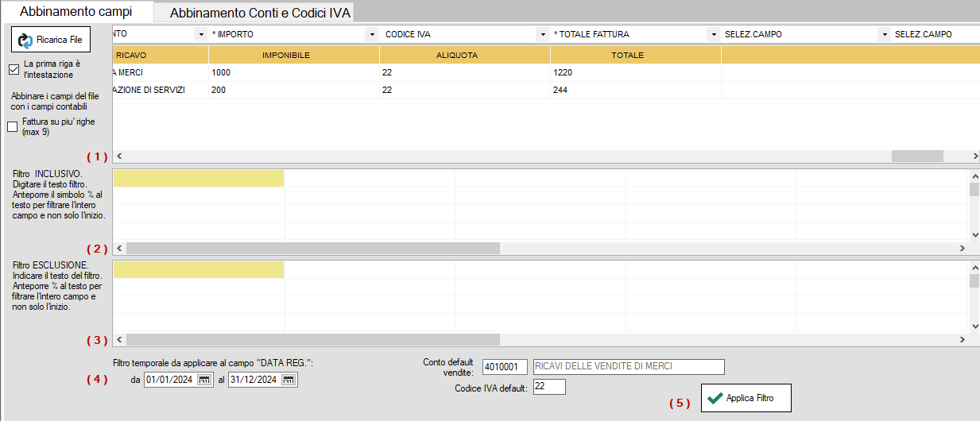This screenshot has width=980, height=421.
Task: Open the first 'SELEZ.CAMPO' dropdown
Action: (884, 34)
